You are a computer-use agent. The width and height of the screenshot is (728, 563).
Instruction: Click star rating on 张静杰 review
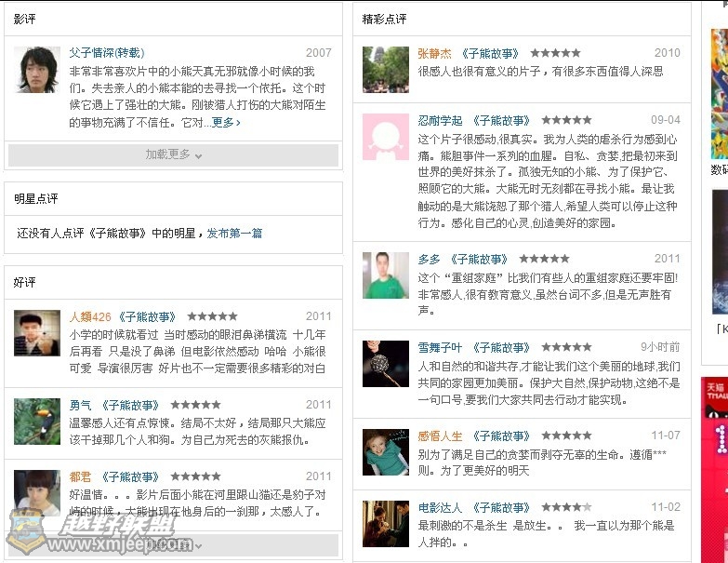point(556,53)
